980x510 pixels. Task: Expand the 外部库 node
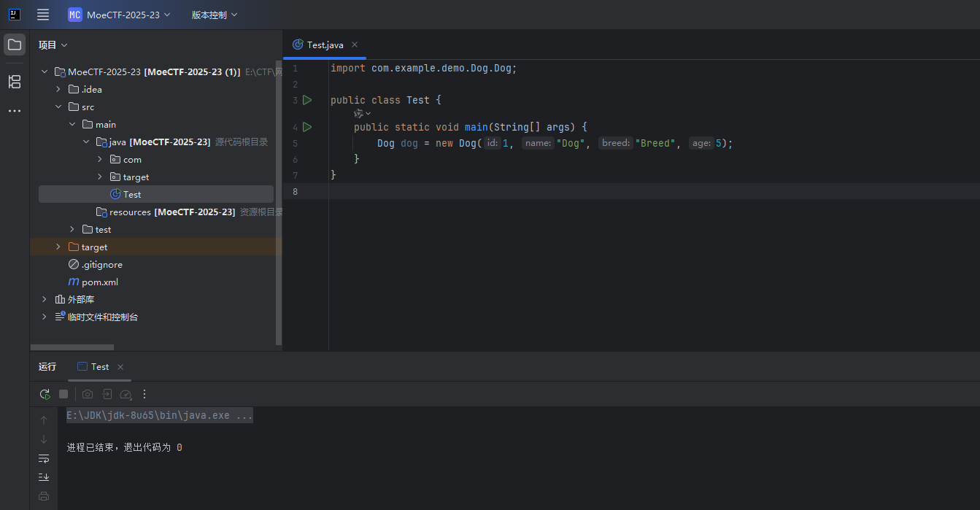tap(45, 299)
